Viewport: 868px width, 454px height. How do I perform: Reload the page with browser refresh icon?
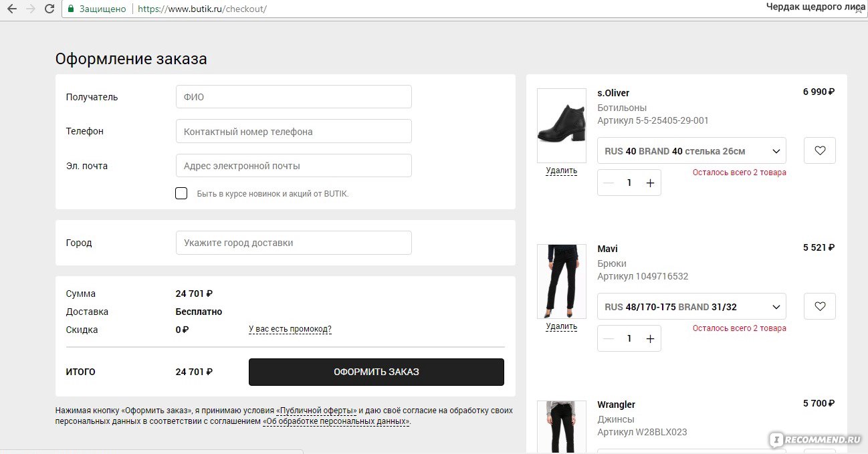click(x=49, y=9)
